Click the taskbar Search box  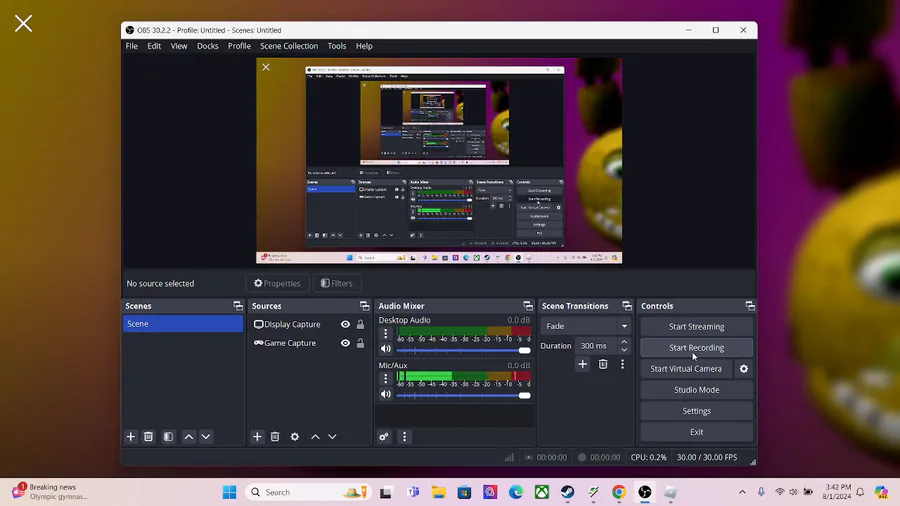(x=308, y=492)
